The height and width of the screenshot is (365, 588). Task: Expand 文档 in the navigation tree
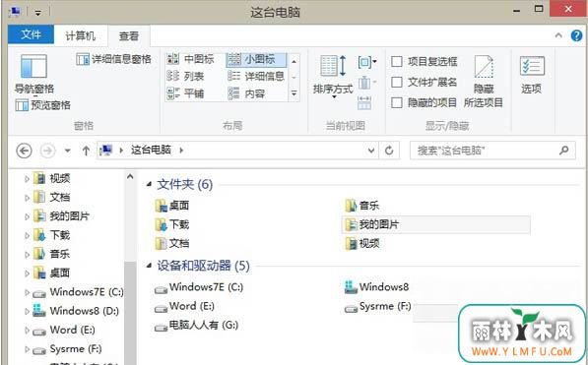coord(27,198)
